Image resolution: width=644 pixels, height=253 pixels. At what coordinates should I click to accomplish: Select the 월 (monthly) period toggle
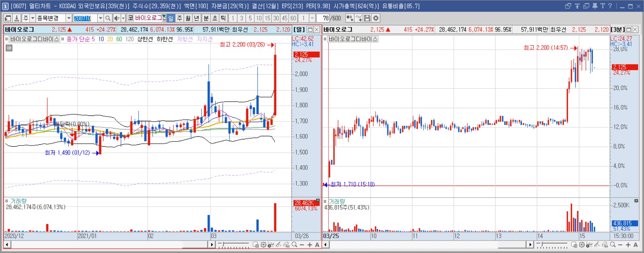(x=188, y=18)
